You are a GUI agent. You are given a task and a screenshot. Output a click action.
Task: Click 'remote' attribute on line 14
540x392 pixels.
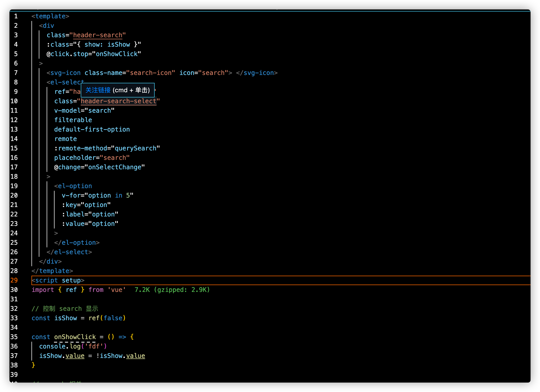66,139
